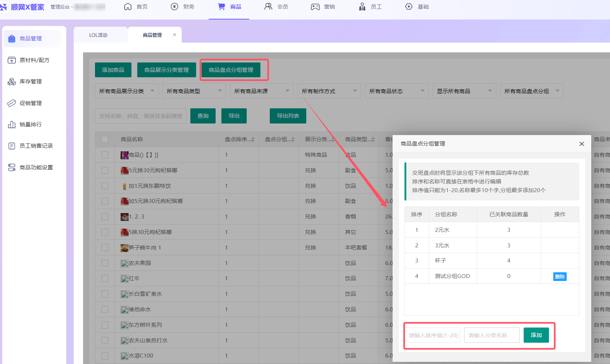Select the 销量排行 bar chart icon
This screenshot has width=610, height=364.
pyautogui.click(x=12, y=125)
